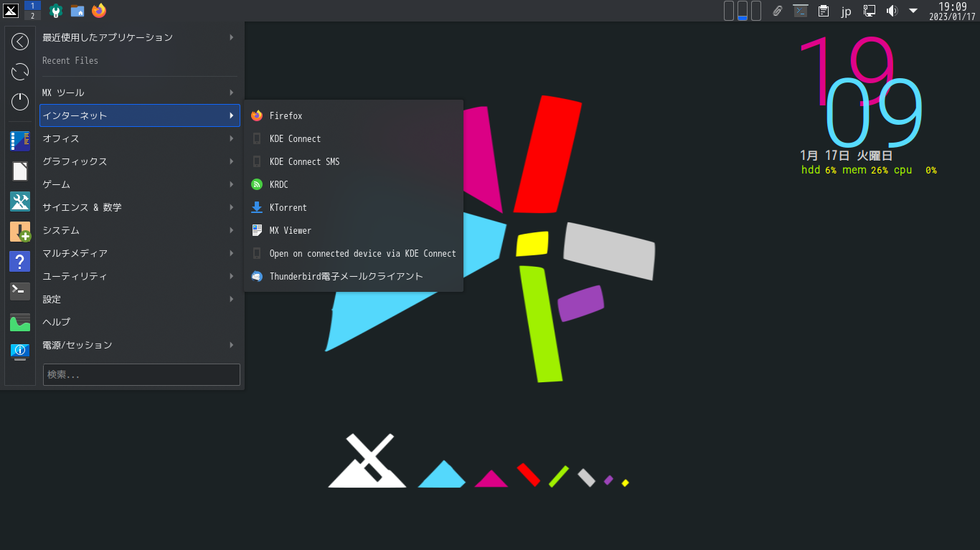Click the arrow next to ユーティリティ
This screenshot has width=980, height=550.
click(x=232, y=276)
